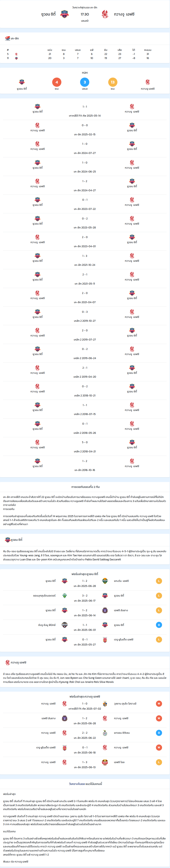The height and width of the screenshot is (868, 170).
Task: Click the W result badge for the 2025-07-02 match
Action: coord(159,703)
